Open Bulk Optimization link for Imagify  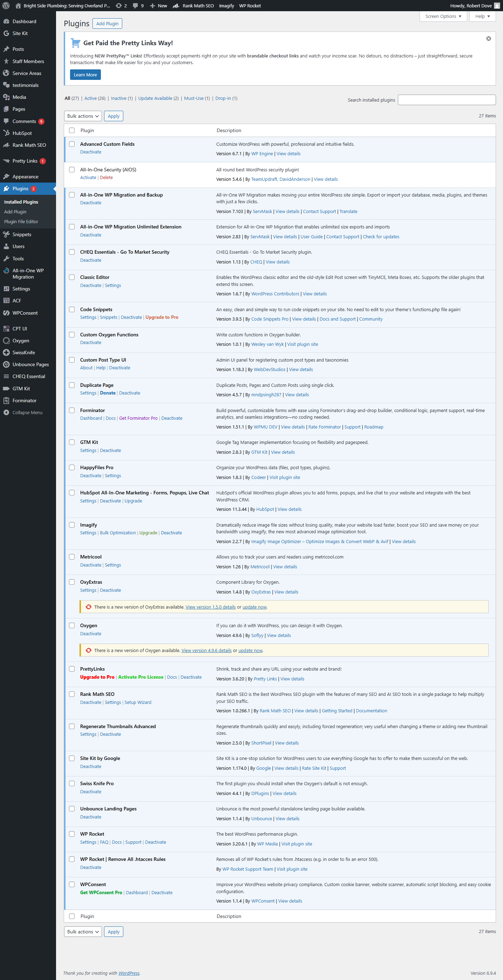pyautogui.click(x=118, y=533)
